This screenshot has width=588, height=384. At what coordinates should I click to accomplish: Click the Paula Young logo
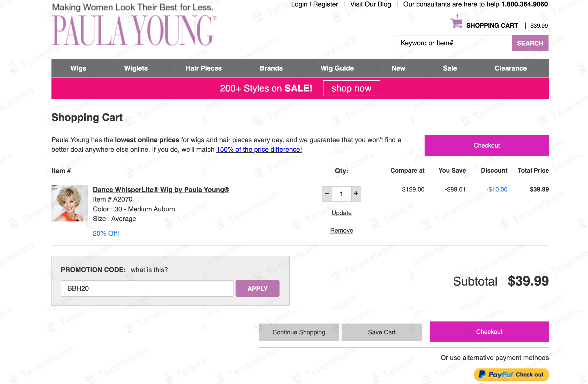click(x=134, y=30)
